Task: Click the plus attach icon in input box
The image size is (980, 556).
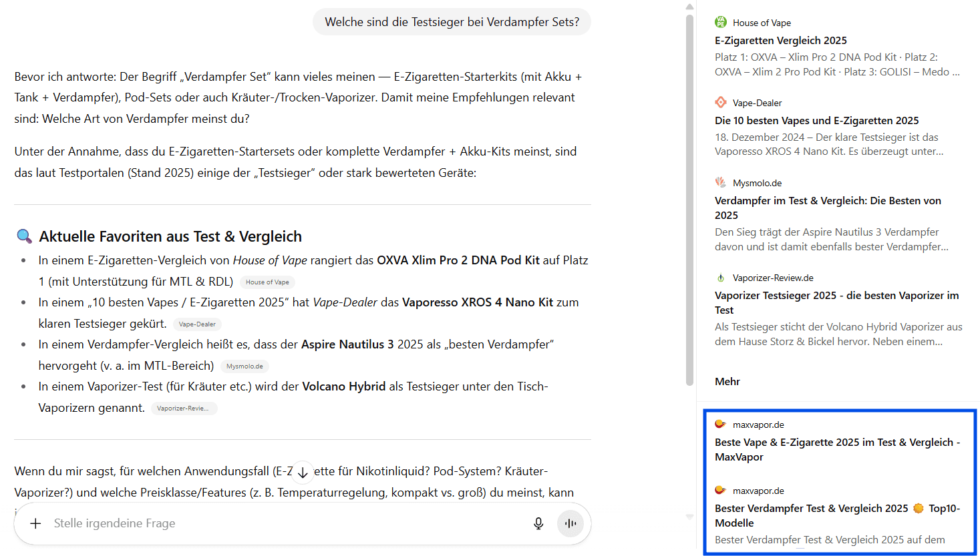Action: [x=36, y=523]
